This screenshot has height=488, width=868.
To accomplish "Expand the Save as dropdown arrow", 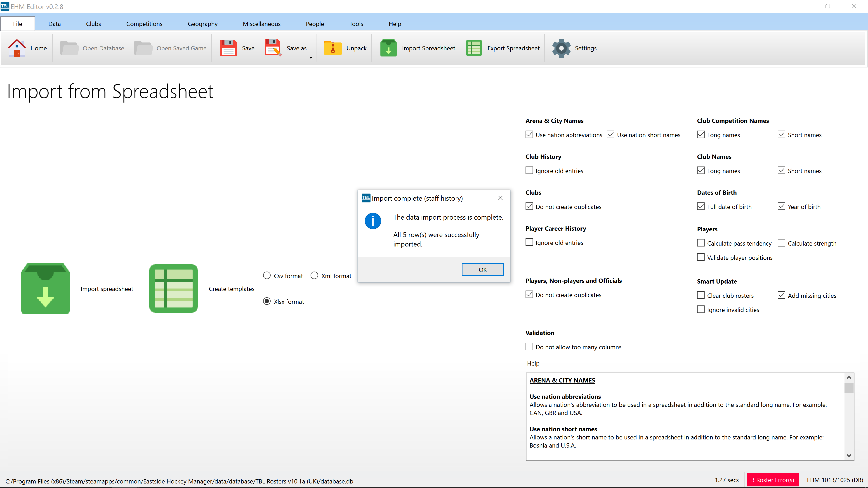I will pos(311,58).
